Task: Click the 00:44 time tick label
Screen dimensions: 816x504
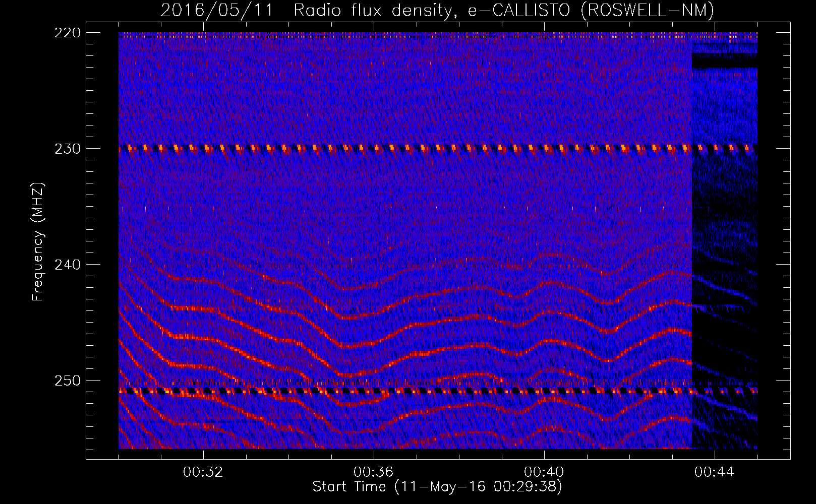Action: point(715,472)
